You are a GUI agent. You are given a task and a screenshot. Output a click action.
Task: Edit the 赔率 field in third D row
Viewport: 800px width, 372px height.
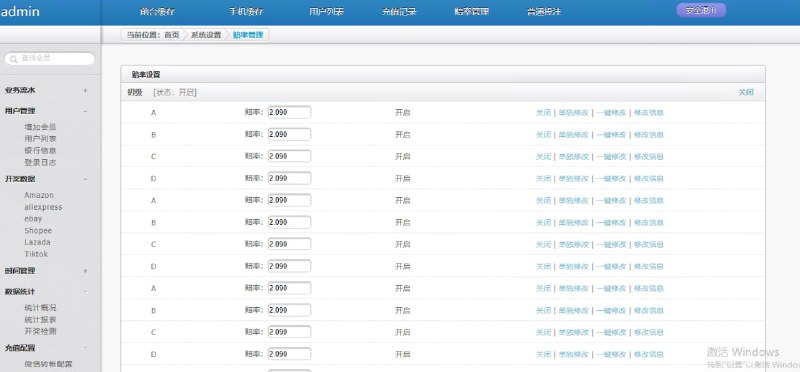(x=289, y=354)
